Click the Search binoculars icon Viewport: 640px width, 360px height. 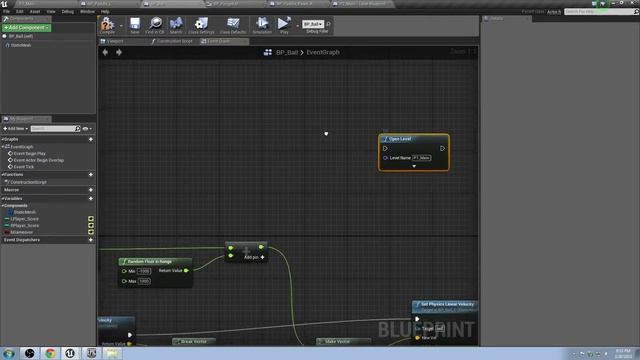point(176,24)
